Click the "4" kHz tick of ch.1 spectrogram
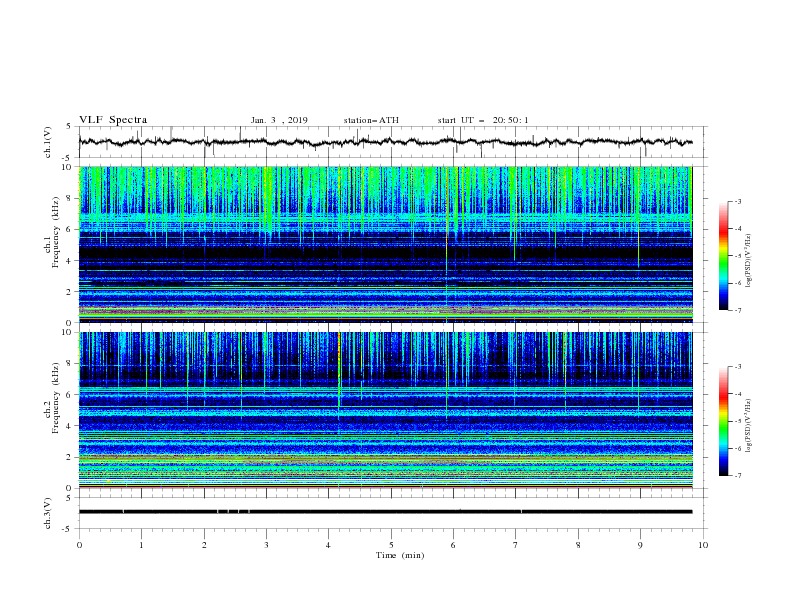This screenshot has width=792, height=612. tap(69, 261)
